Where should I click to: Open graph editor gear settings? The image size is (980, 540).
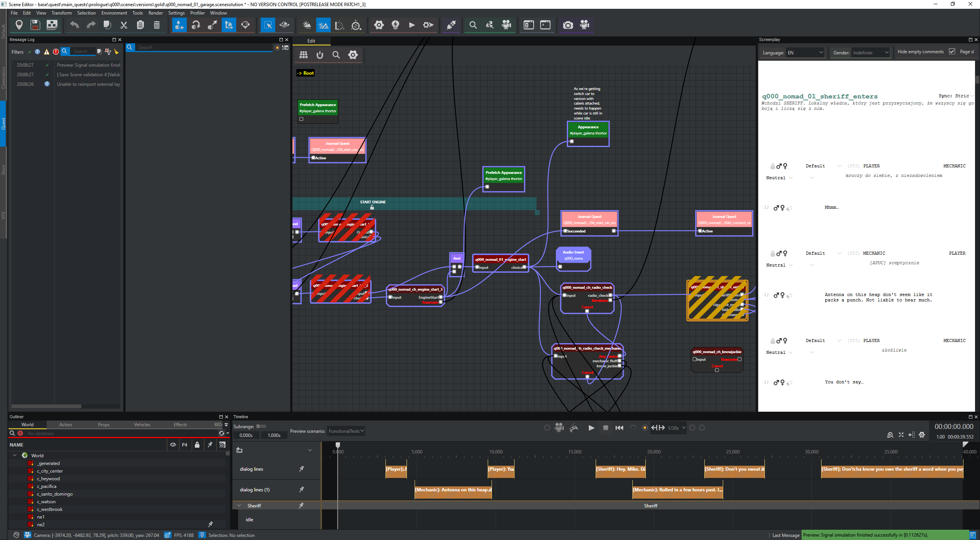[x=353, y=55]
